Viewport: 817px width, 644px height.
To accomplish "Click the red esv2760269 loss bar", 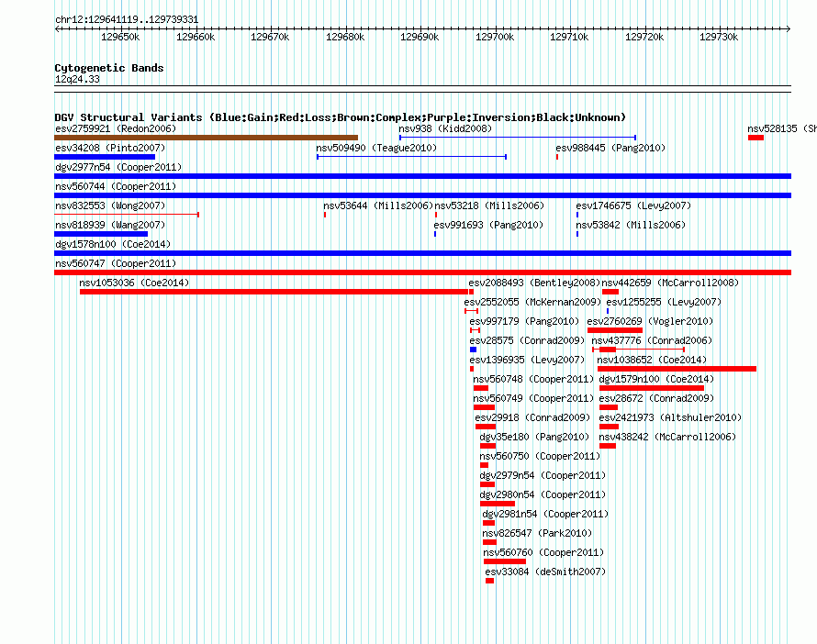I will coord(615,330).
